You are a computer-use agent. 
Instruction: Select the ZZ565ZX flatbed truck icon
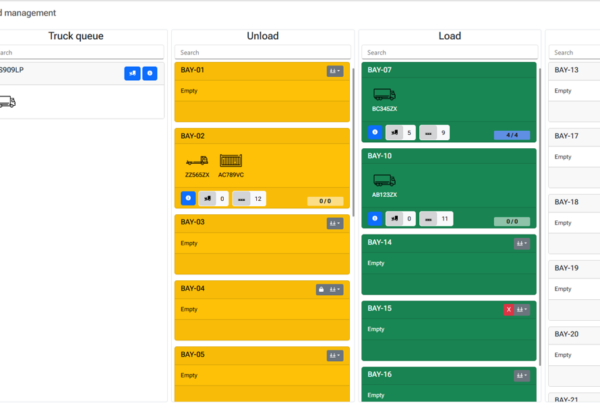(197, 161)
